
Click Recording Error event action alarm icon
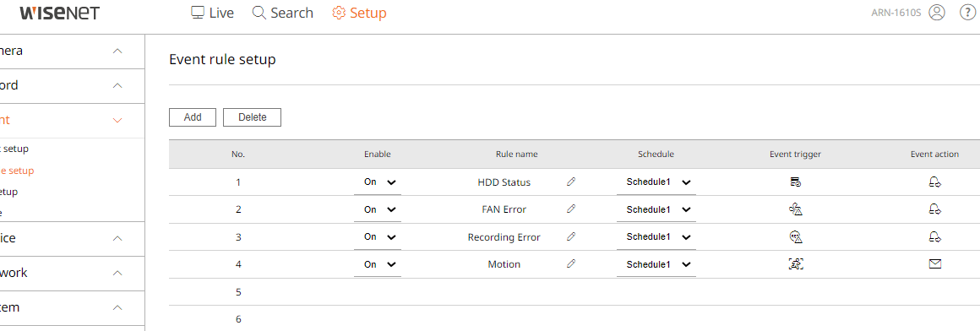pos(934,237)
